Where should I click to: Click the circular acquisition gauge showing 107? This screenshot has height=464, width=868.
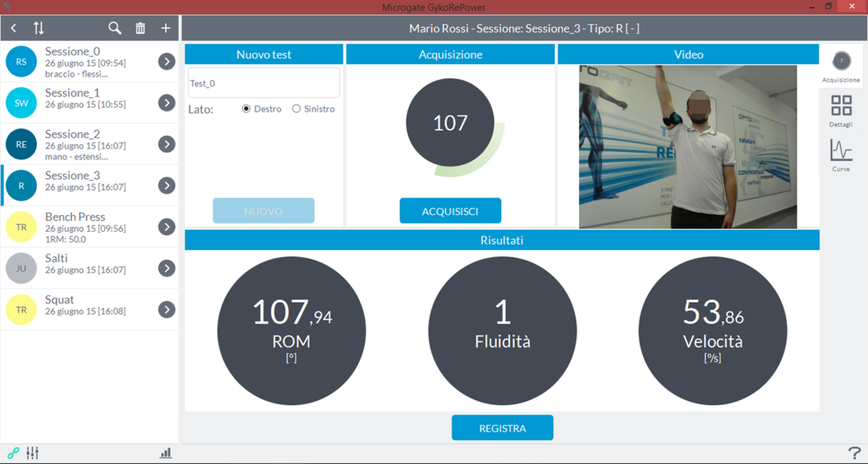(x=450, y=123)
